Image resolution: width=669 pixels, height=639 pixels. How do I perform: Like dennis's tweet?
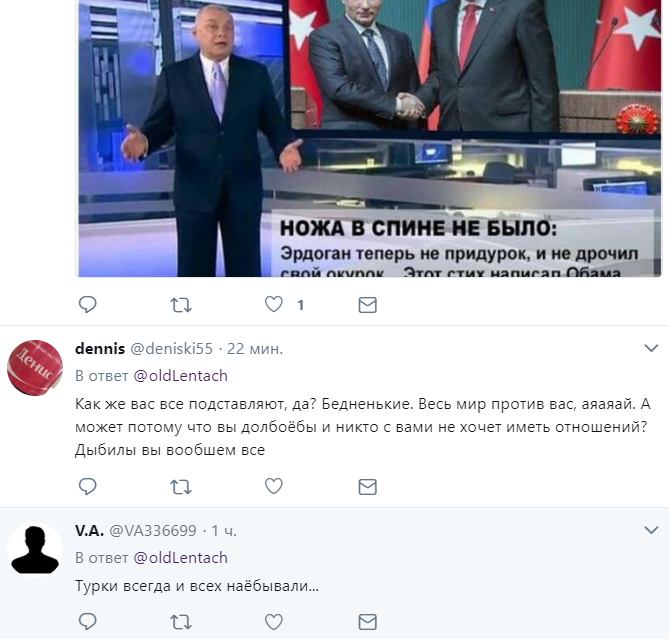click(x=274, y=486)
